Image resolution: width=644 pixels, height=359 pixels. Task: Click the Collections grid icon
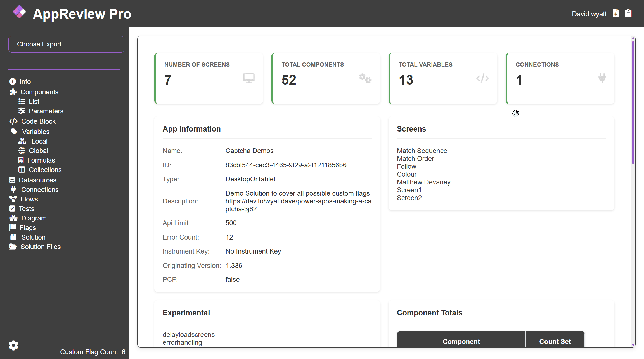point(22,170)
